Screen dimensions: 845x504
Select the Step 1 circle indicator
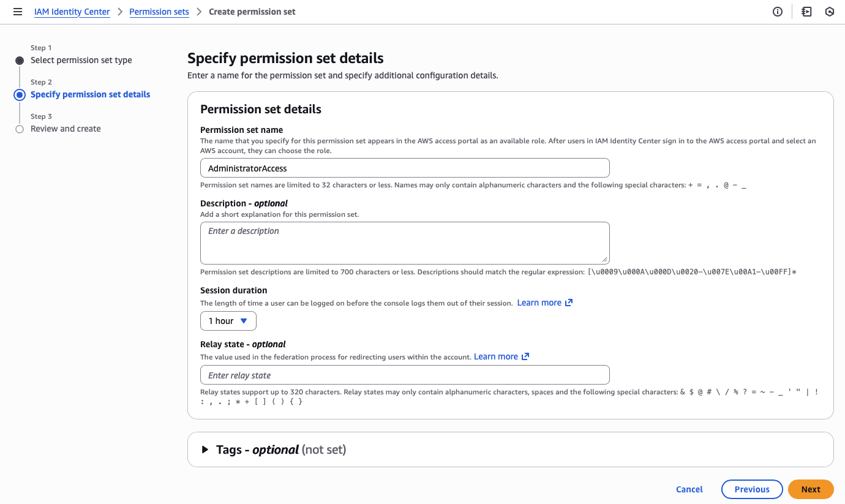click(19, 60)
